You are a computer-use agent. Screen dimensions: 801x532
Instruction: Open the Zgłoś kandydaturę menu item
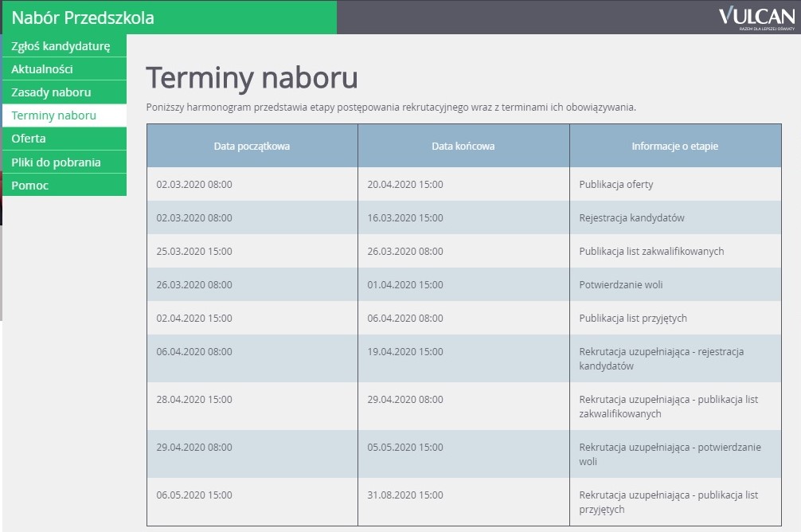[x=61, y=46]
